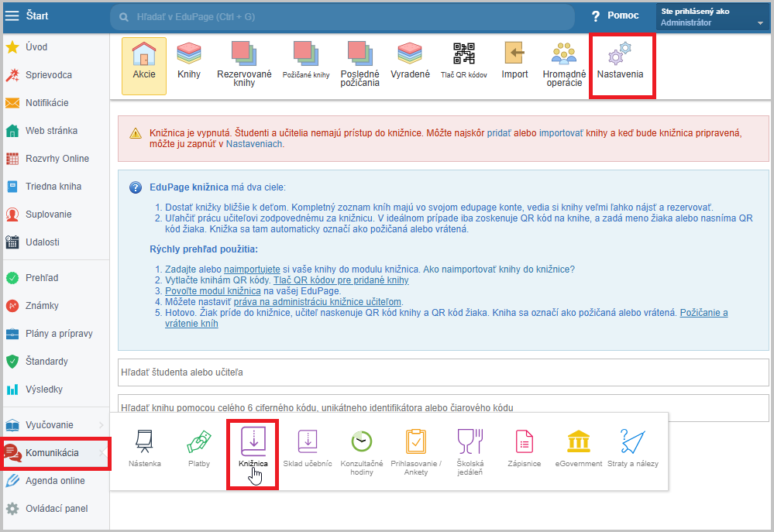774x532 pixels.
Task: Click the Štart title label
Action: [37, 15]
